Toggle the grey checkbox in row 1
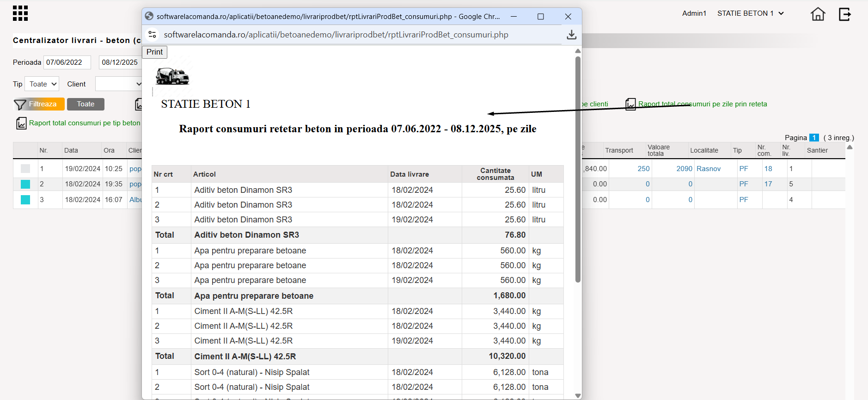 point(25,169)
